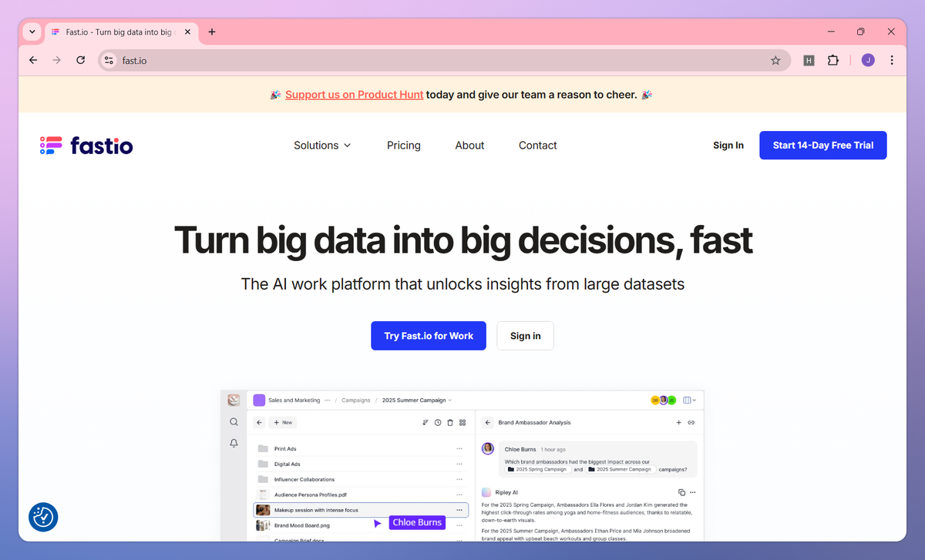Apply sorting with the sort icon
The width and height of the screenshot is (925, 560).
tap(425, 422)
